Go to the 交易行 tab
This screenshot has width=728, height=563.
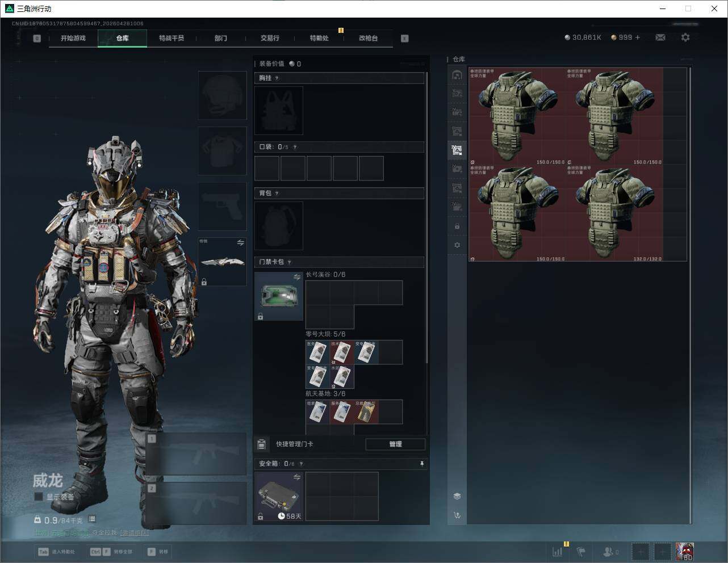point(270,38)
